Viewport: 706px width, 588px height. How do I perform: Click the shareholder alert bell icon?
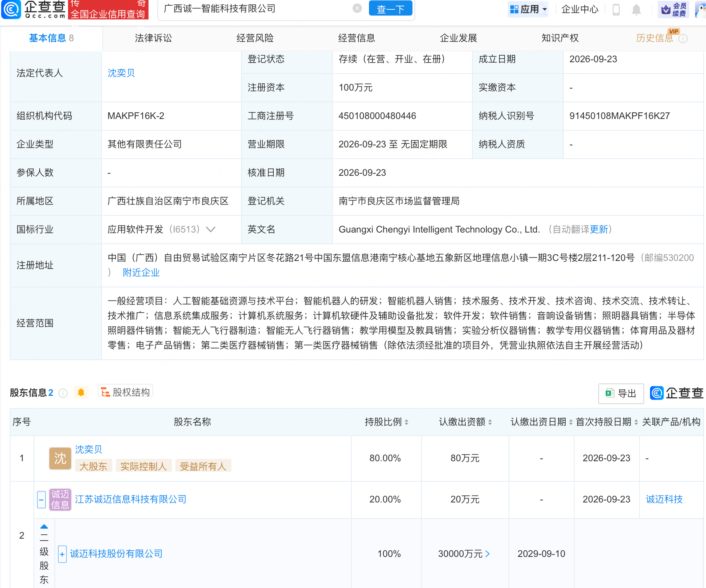tap(81, 392)
